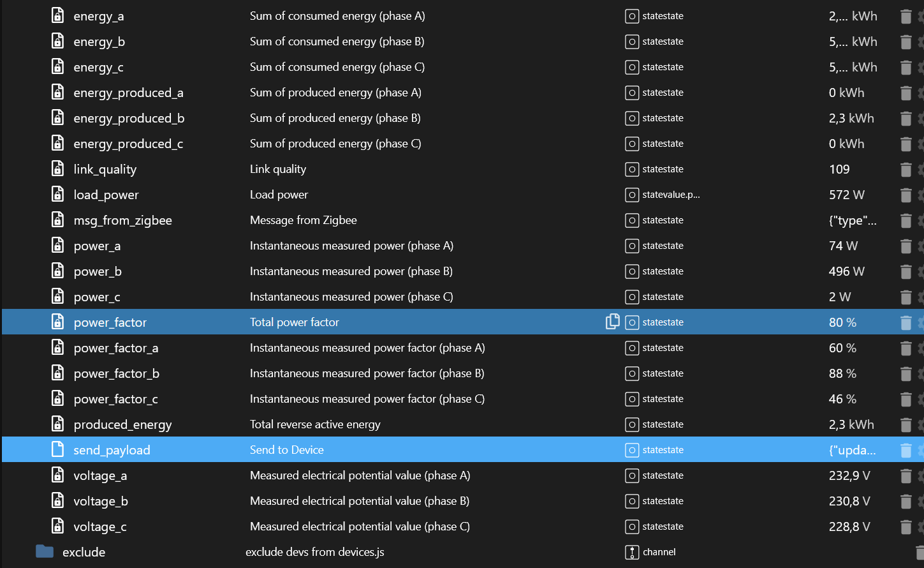The height and width of the screenshot is (568, 924).
Task: Select the power_factor_b object
Action: (117, 373)
